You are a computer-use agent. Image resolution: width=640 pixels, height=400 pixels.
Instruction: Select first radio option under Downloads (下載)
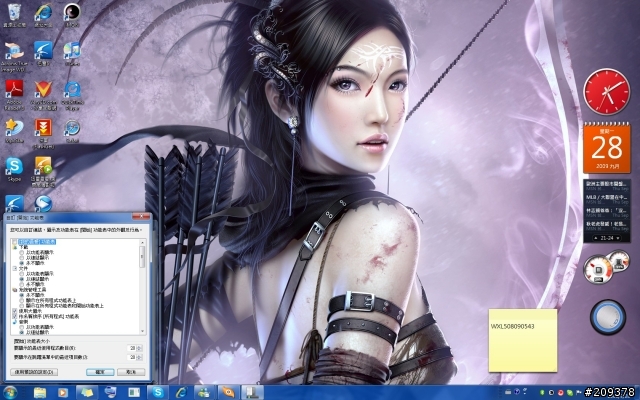(x=21, y=253)
